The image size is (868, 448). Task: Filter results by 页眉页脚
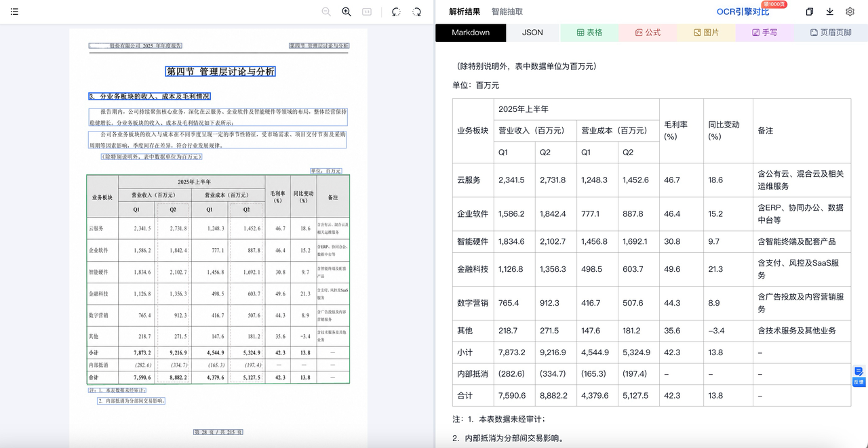pyautogui.click(x=831, y=33)
